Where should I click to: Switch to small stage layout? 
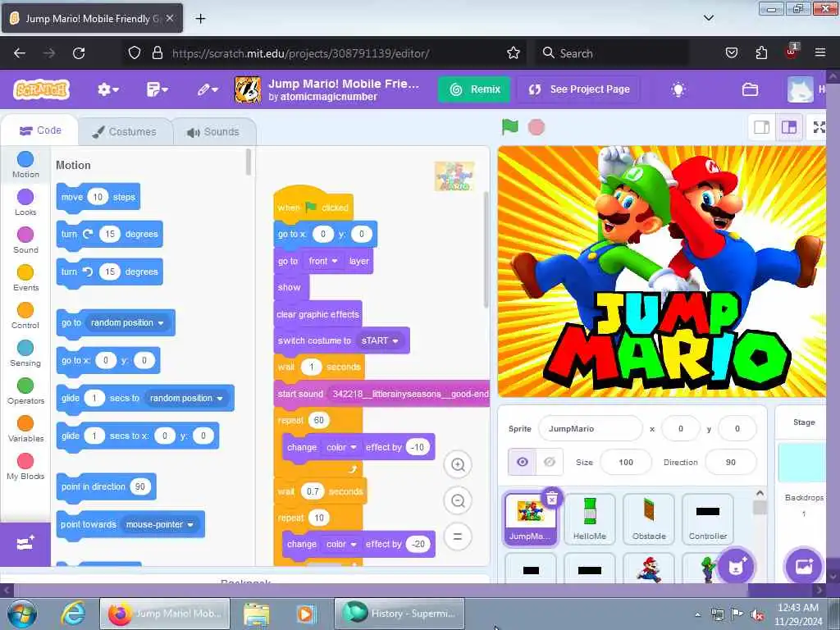(x=762, y=127)
